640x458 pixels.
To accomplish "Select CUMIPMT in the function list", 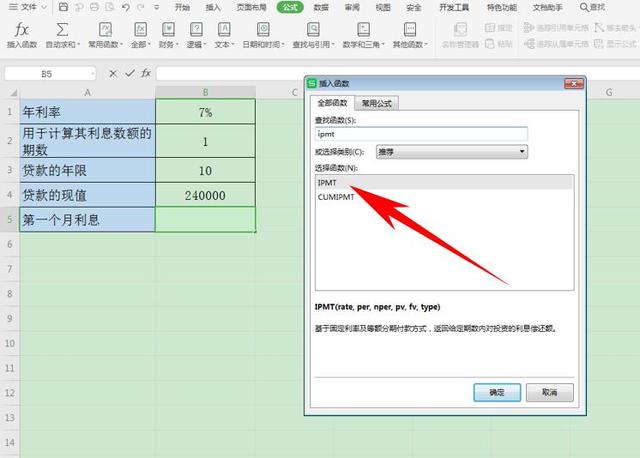I will click(335, 198).
